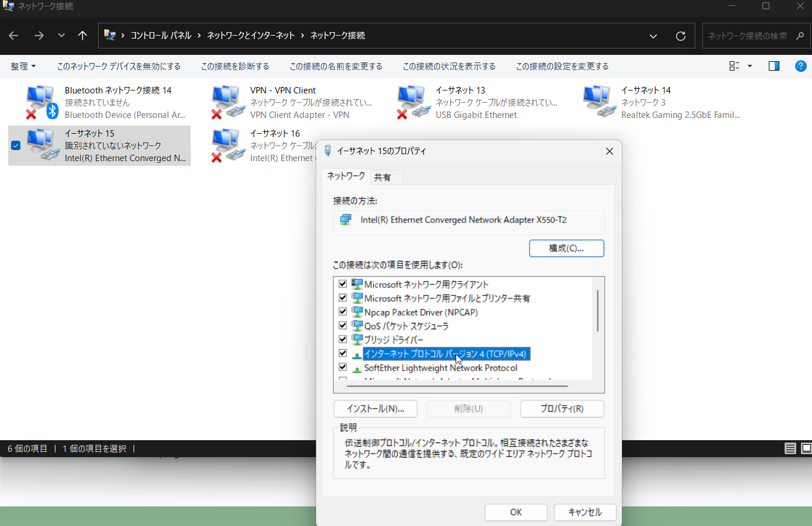Select the イーサネット 15 adapter icon
This screenshot has width=812, height=526.
(x=42, y=145)
